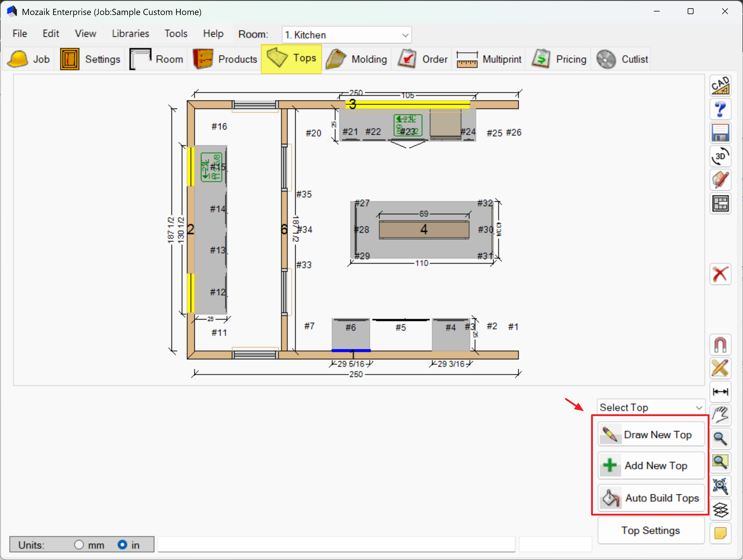Click the blue question mark help icon

pyautogui.click(x=720, y=109)
